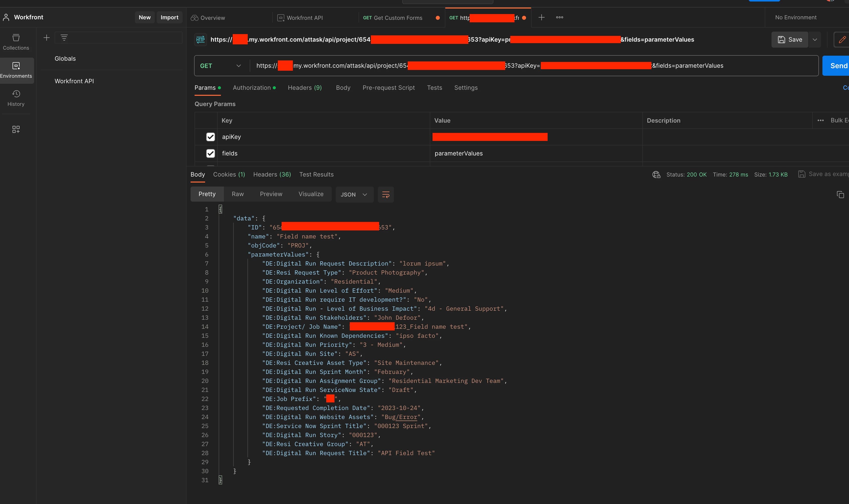
Task: Click the Import button
Action: [x=169, y=17]
